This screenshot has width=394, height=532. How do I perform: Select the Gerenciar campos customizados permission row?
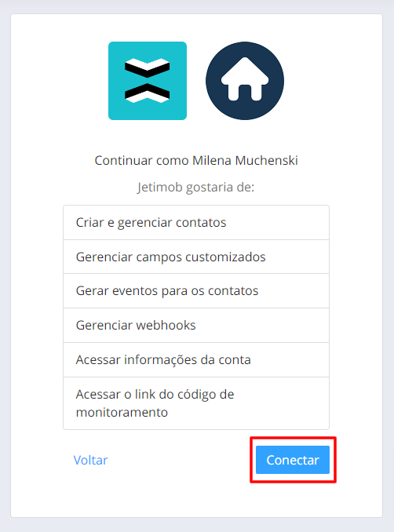(196, 257)
